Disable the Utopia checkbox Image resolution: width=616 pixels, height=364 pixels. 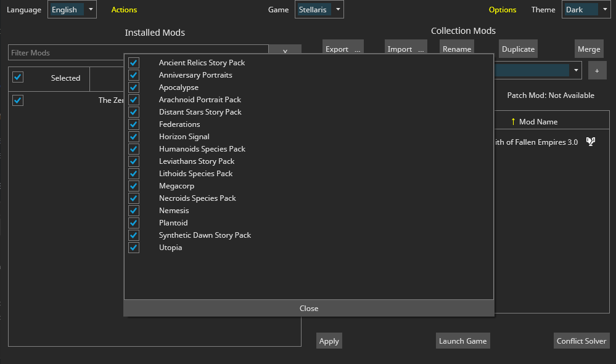tap(134, 248)
